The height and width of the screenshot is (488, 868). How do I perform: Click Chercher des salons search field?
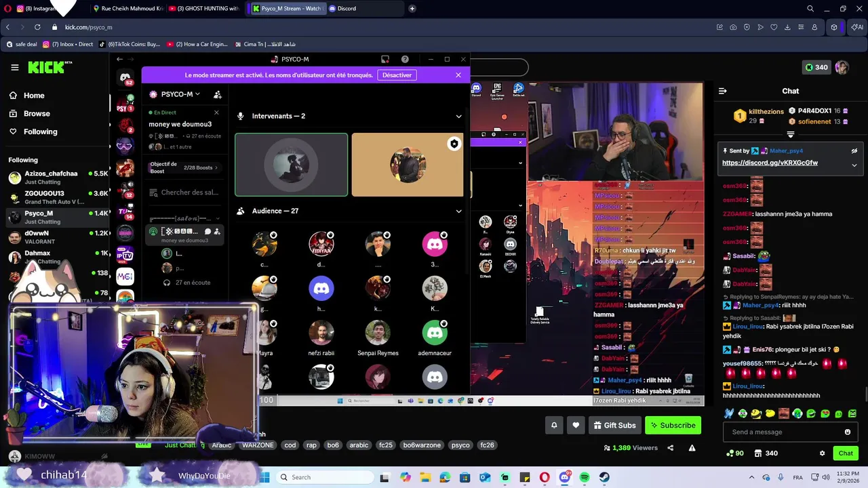pyautogui.click(x=184, y=192)
